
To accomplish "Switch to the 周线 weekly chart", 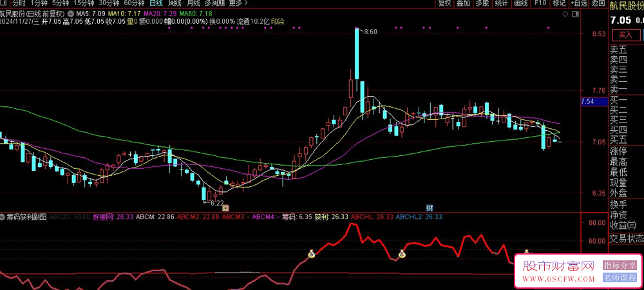I will [175, 3].
